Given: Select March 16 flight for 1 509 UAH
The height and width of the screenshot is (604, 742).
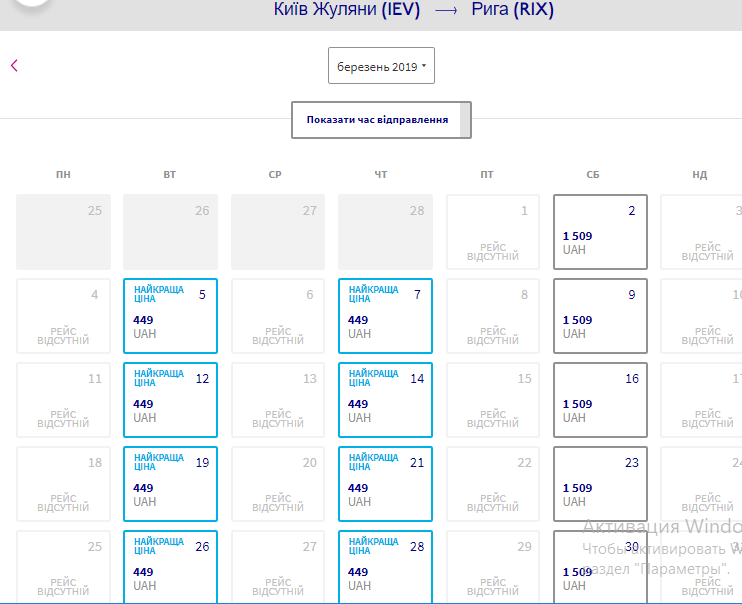Looking at the screenshot, I should (600, 400).
